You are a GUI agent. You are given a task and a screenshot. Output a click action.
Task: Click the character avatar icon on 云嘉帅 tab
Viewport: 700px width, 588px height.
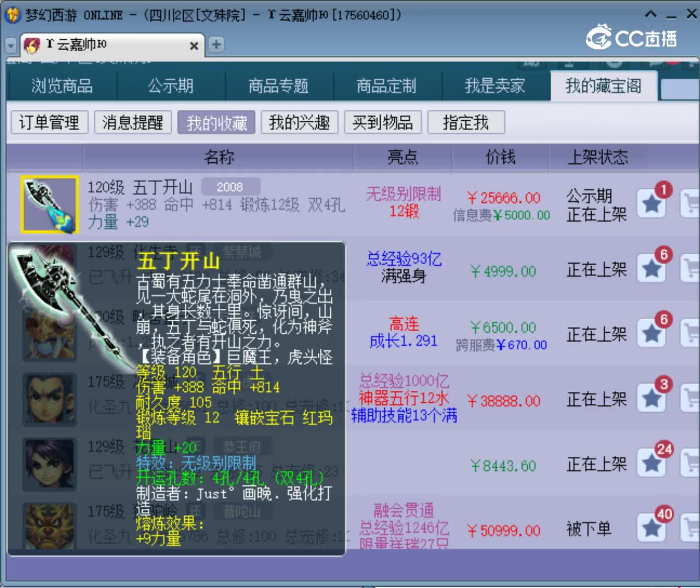[32, 45]
